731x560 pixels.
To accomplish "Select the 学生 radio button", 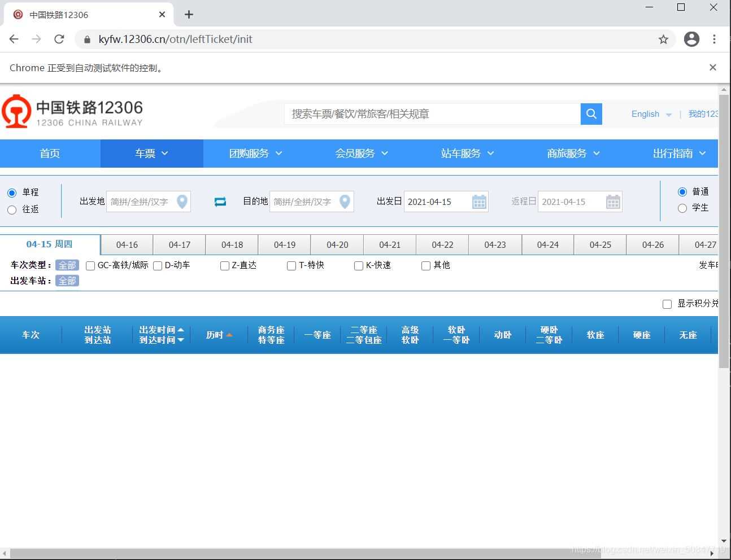I will click(682, 208).
